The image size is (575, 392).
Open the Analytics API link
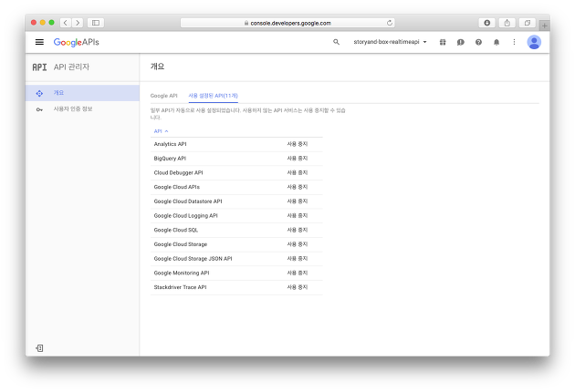coord(170,144)
